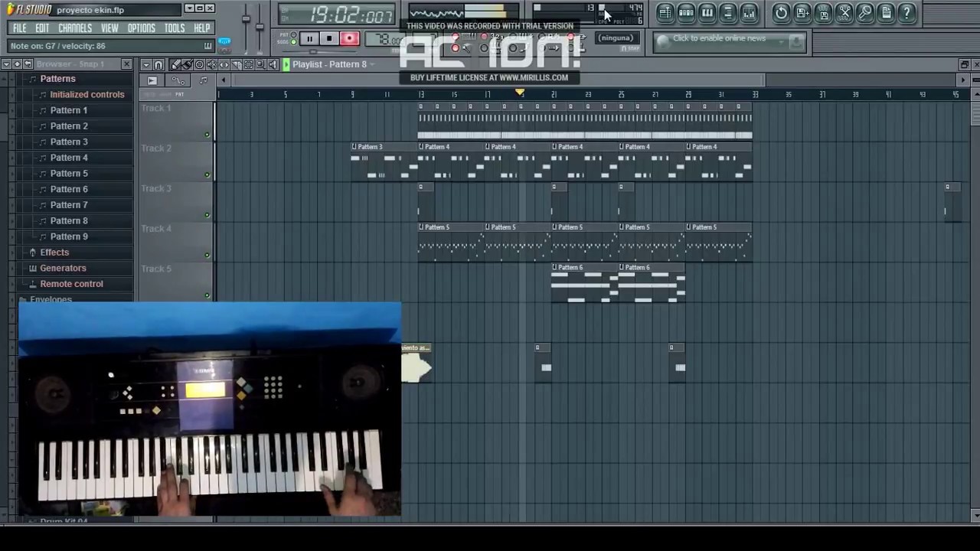Show the browser via toolbar icon
The width and height of the screenshot is (980, 551).
click(728, 13)
